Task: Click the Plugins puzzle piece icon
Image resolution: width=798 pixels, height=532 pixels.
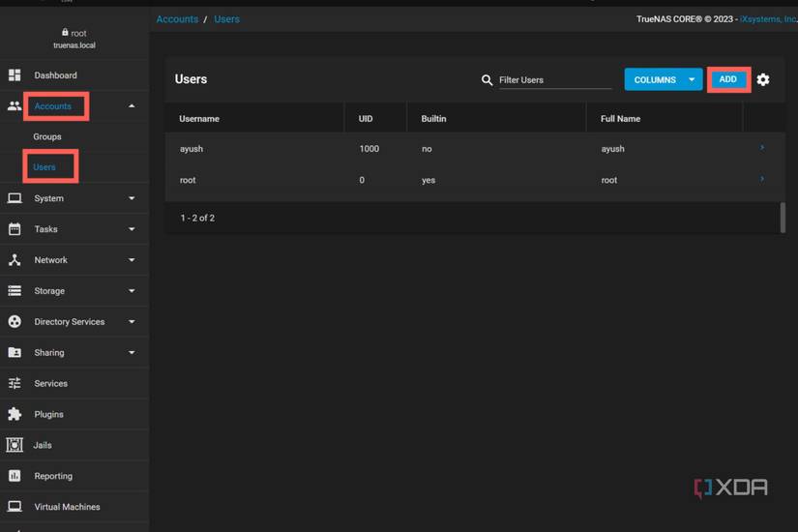Action: pos(15,414)
